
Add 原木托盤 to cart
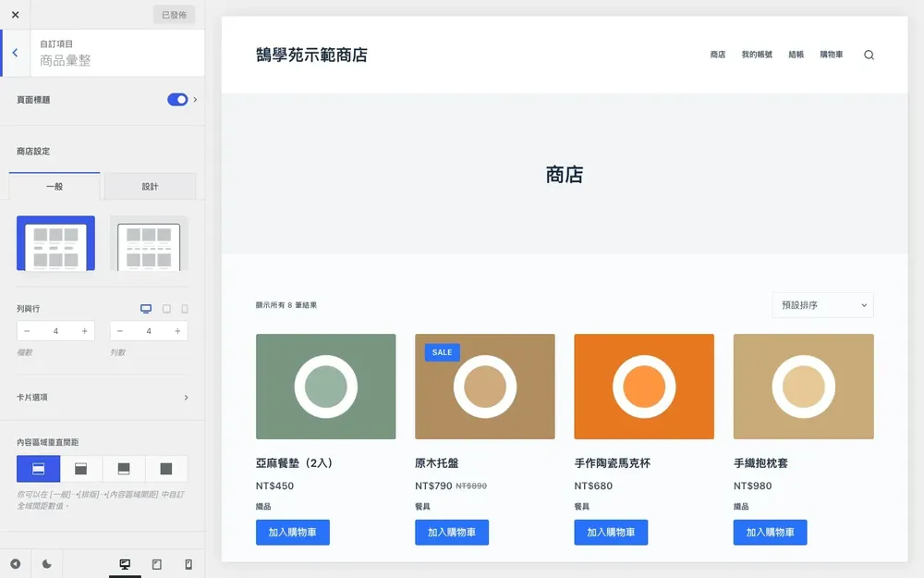point(452,532)
